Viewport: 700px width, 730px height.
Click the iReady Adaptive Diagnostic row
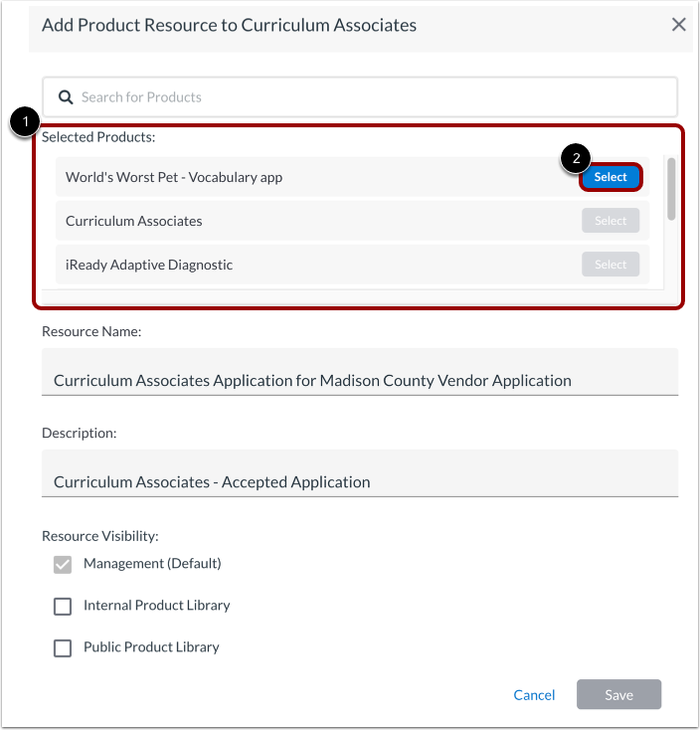[x=298, y=265]
